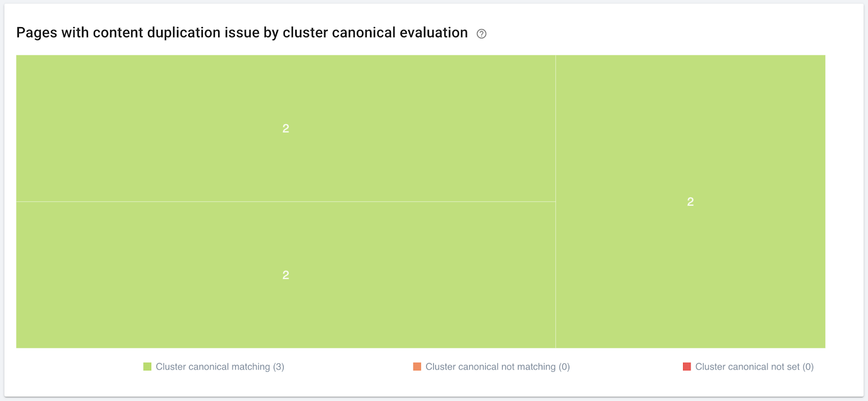Toggle the 'Cluster canonical not matching (0)' legend label
Viewport: 868px width, 401px height.
click(497, 367)
